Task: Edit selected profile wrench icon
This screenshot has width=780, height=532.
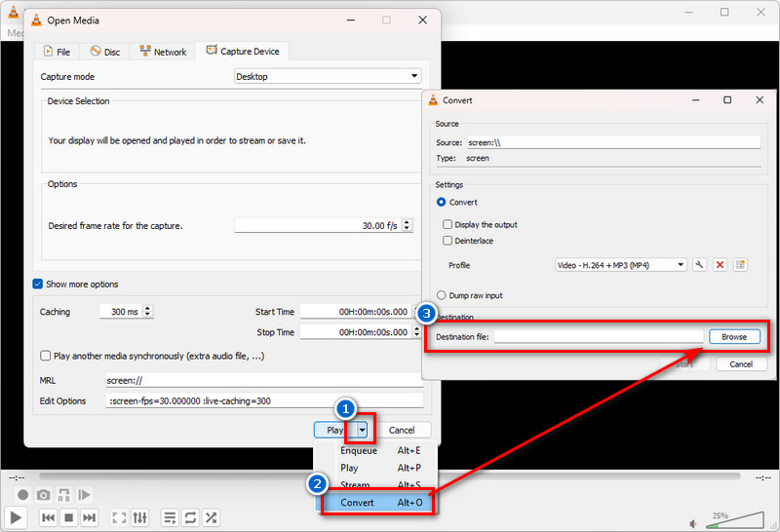Action: [699, 264]
